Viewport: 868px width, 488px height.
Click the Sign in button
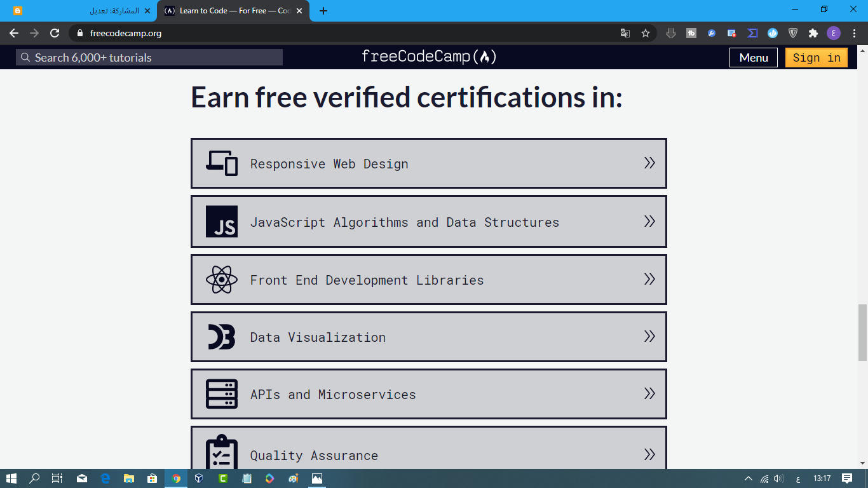point(817,57)
